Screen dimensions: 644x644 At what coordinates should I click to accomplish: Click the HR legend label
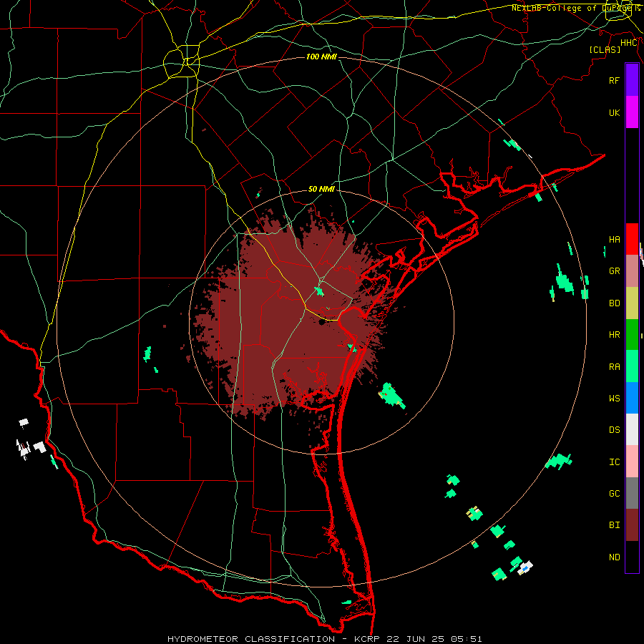[x=614, y=335]
